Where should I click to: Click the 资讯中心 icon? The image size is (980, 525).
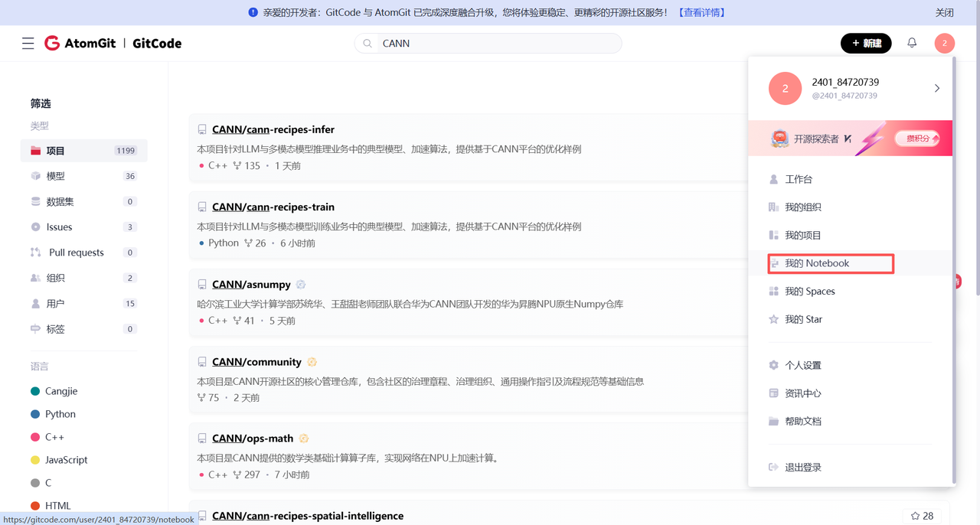click(x=773, y=393)
